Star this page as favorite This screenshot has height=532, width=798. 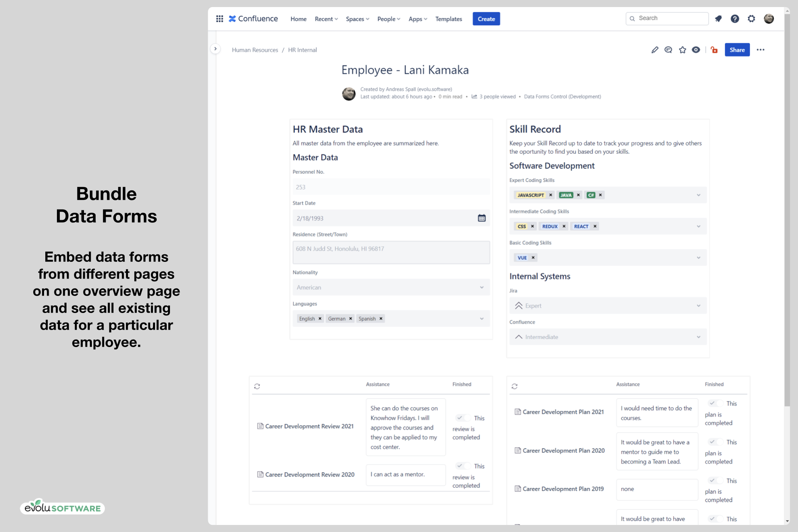point(682,50)
